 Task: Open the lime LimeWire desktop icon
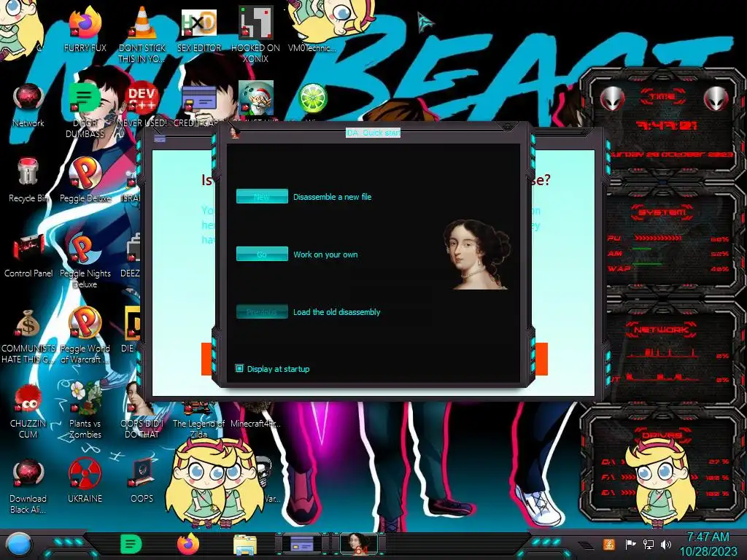coord(312,98)
